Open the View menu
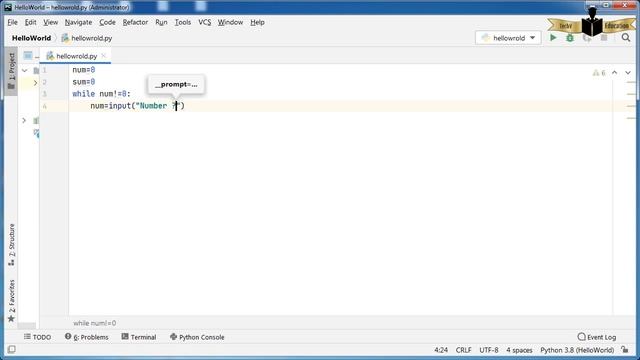Screen dimensions: 640x360 (x=51, y=22)
